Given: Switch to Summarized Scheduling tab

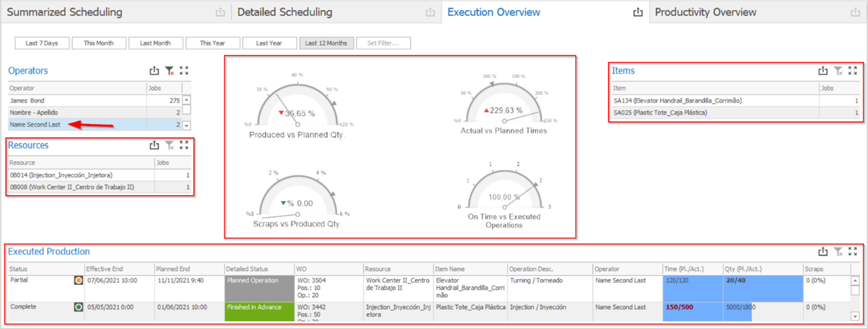Looking at the screenshot, I should tap(65, 12).
